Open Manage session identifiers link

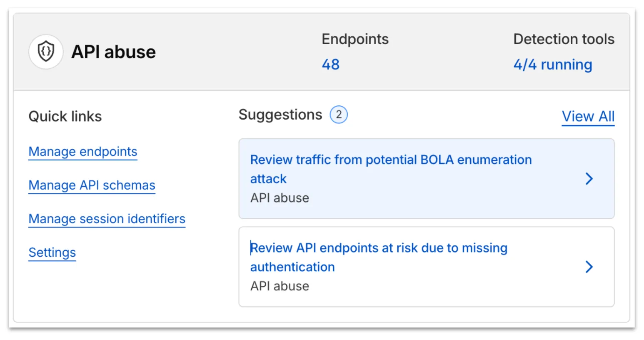pos(107,219)
